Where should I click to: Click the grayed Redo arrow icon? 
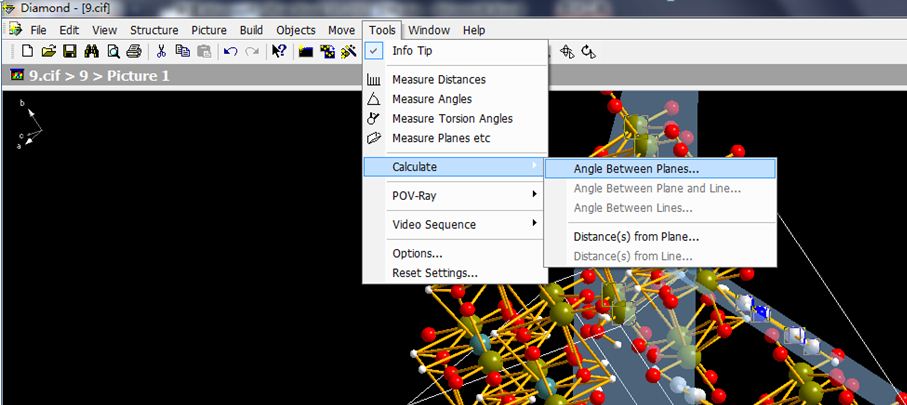tap(252, 51)
